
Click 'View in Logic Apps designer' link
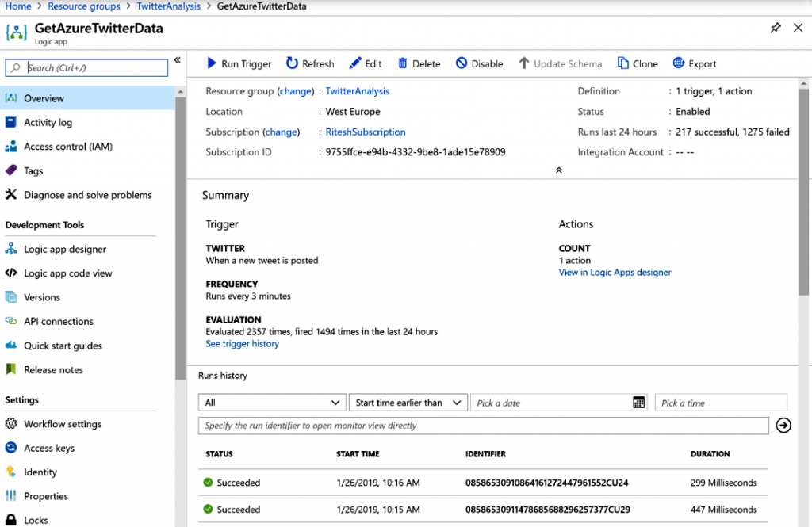(x=615, y=272)
